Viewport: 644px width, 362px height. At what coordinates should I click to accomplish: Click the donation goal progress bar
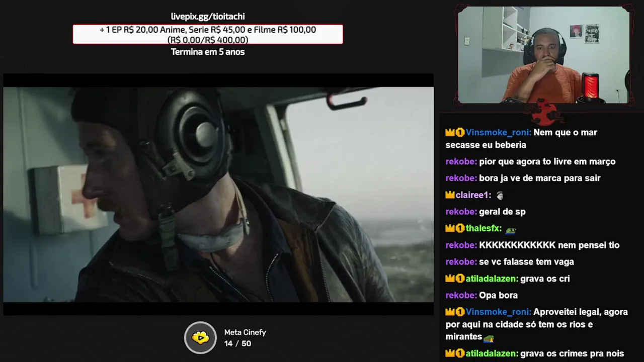208,34
